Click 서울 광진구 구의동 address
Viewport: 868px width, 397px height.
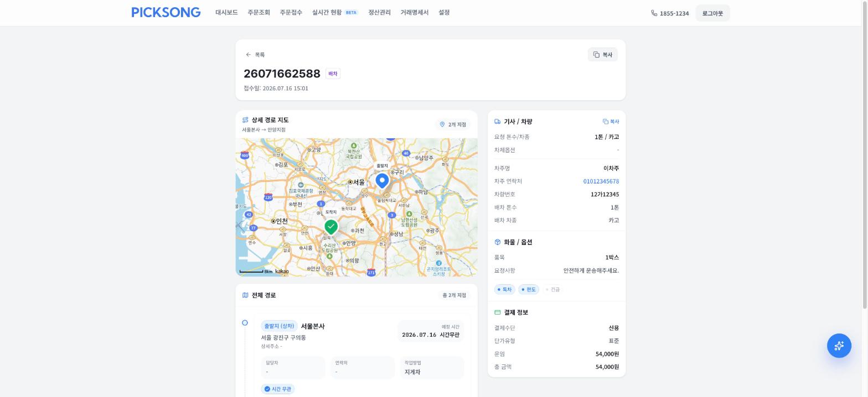[283, 338]
